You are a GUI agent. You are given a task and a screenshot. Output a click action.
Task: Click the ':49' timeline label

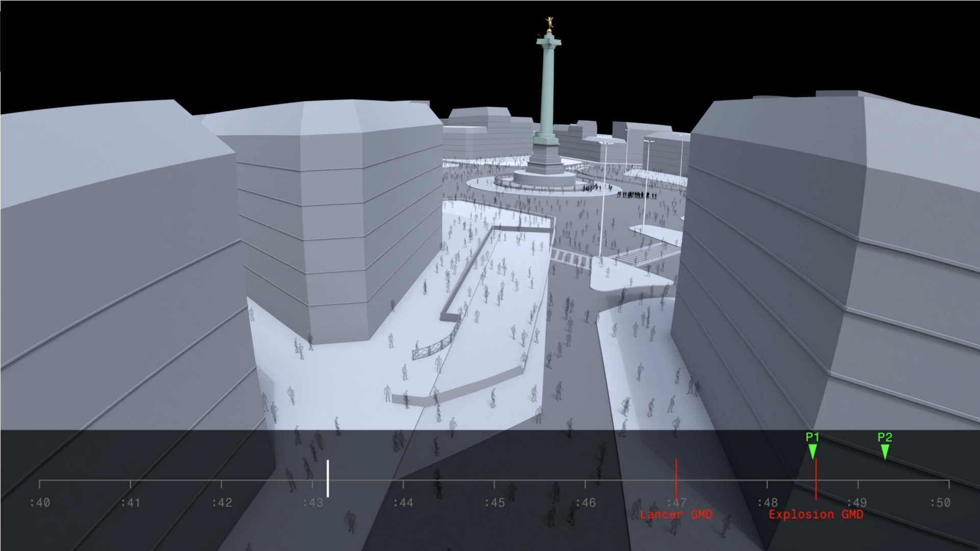tap(858, 503)
